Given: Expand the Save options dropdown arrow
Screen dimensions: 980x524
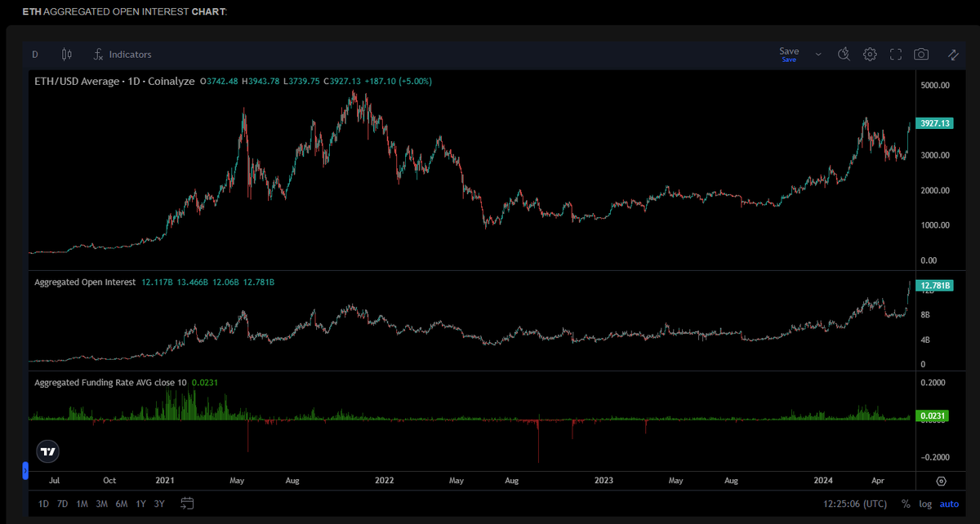Looking at the screenshot, I should click(x=818, y=55).
